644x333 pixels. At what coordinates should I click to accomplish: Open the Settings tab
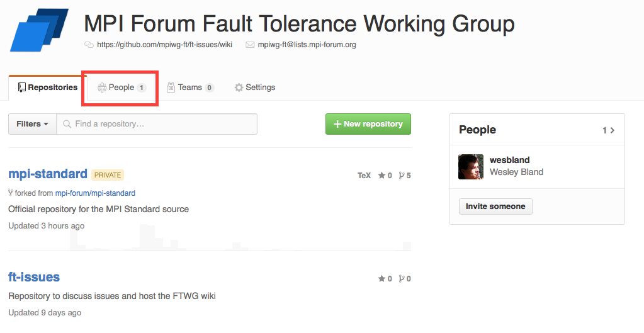[x=255, y=87]
